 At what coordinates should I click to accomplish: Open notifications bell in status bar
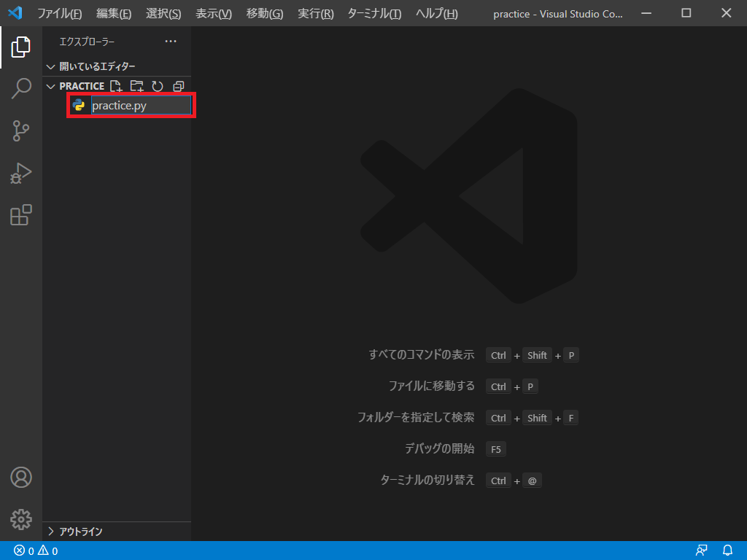coord(727,551)
